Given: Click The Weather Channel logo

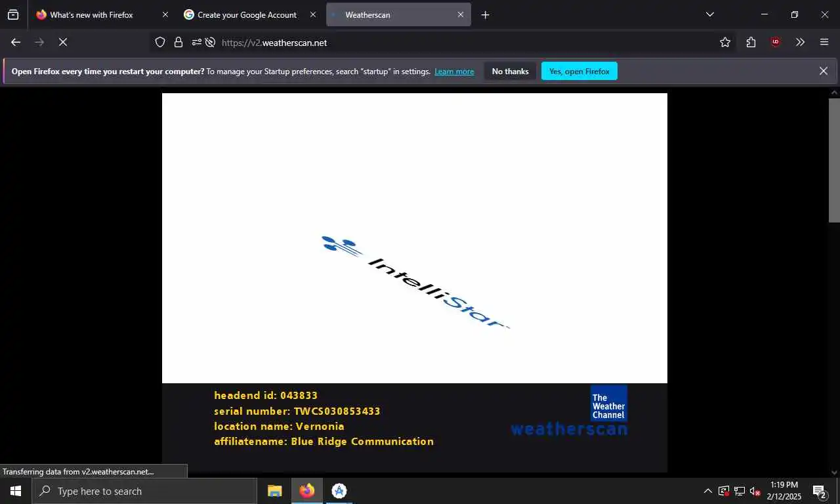Looking at the screenshot, I should (609, 404).
